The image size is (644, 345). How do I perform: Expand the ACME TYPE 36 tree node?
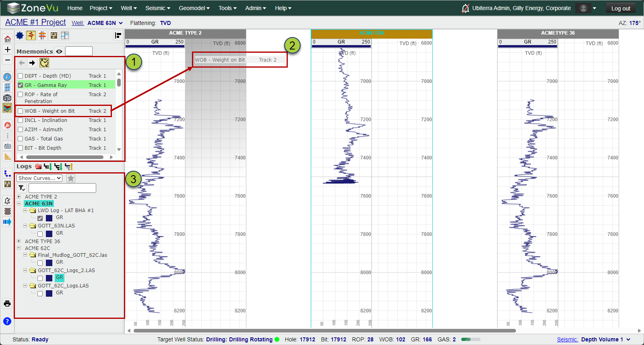click(19, 242)
